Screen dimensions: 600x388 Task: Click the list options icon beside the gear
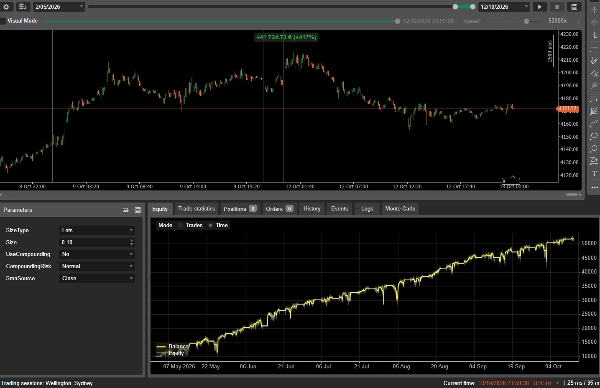pyautogui.click(x=22, y=7)
